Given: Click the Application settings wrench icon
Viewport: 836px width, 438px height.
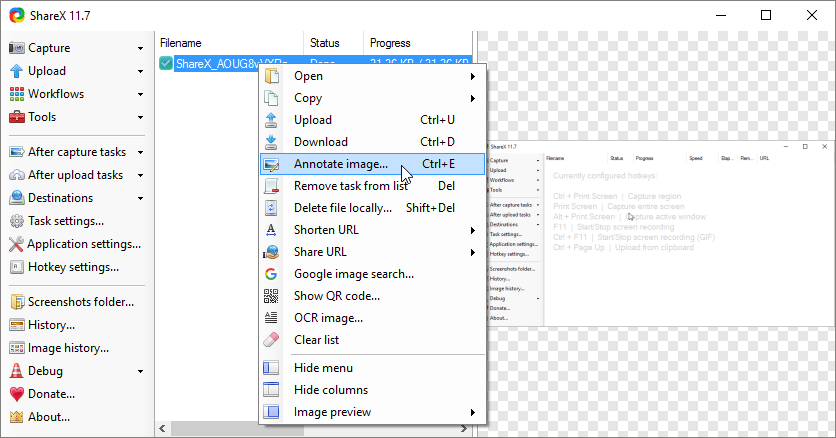Looking at the screenshot, I should 16,244.
